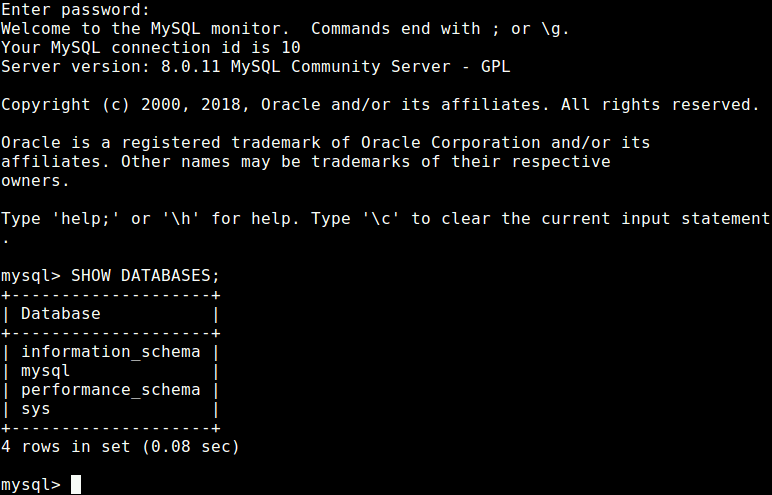The image size is (772, 495).
Task: Click the sys database entry
Action: click(35, 409)
